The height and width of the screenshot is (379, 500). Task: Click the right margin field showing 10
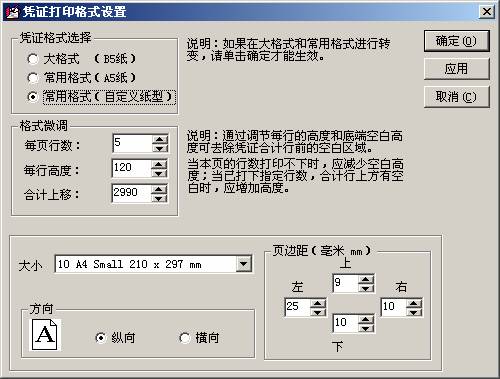[394, 307]
